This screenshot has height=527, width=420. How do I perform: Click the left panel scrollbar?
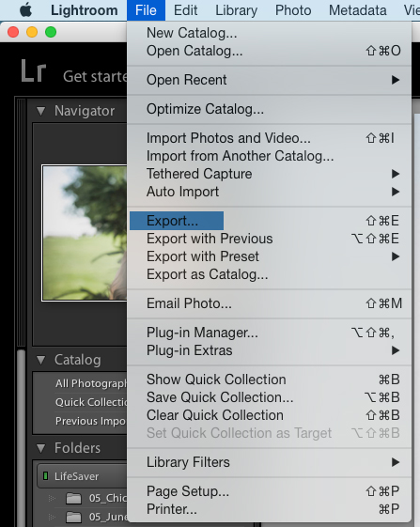[x=22, y=439]
